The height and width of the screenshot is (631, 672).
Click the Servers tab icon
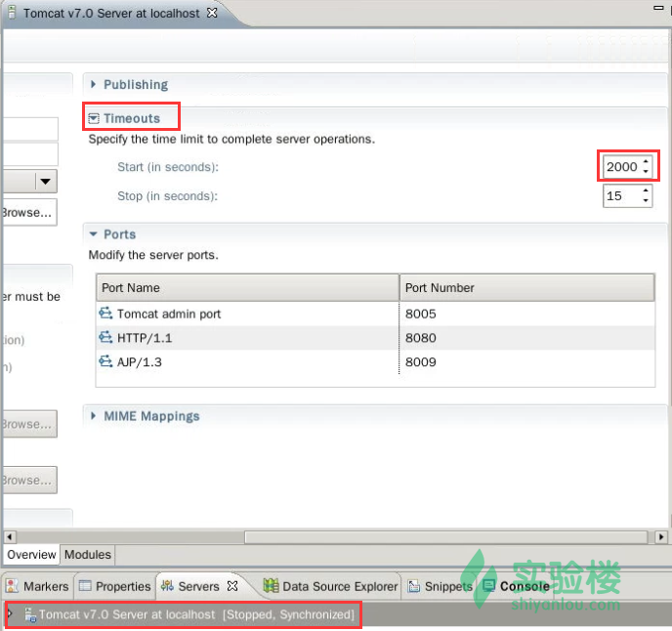point(167,585)
